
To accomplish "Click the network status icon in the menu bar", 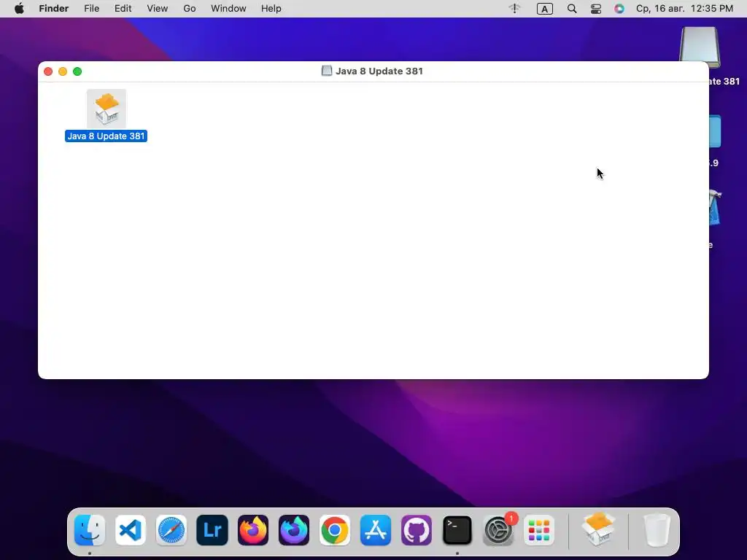I will pos(514,9).
